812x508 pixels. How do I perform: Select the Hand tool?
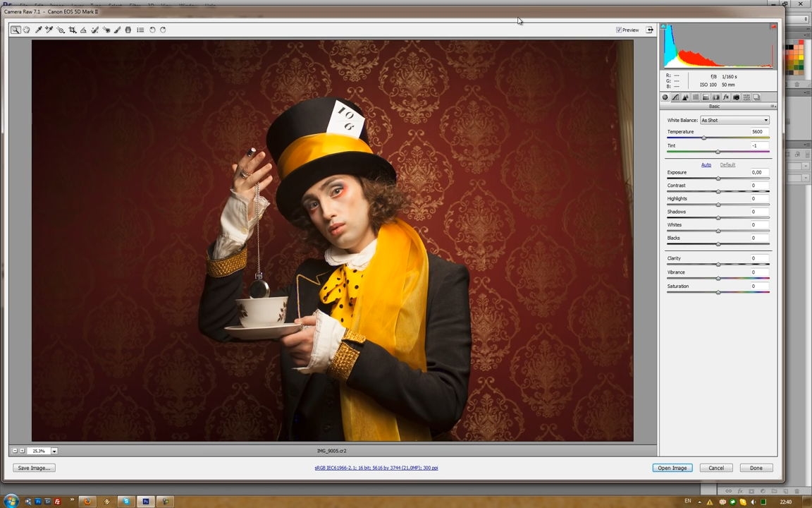coord(26,30)
